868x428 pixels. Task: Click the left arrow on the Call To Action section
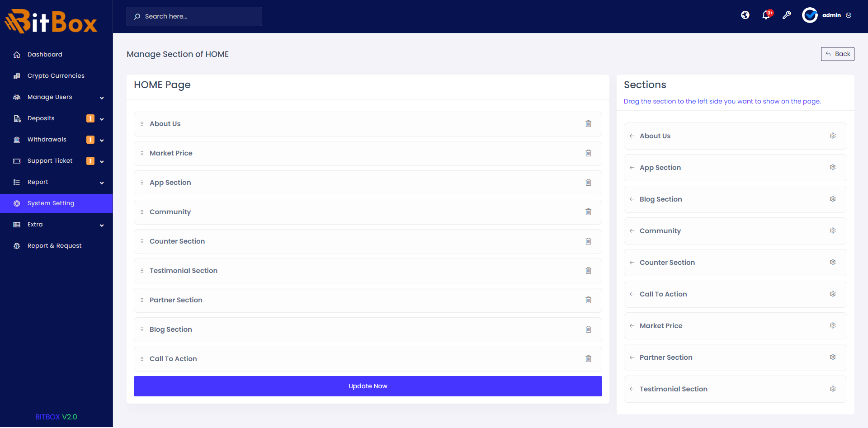632,294
